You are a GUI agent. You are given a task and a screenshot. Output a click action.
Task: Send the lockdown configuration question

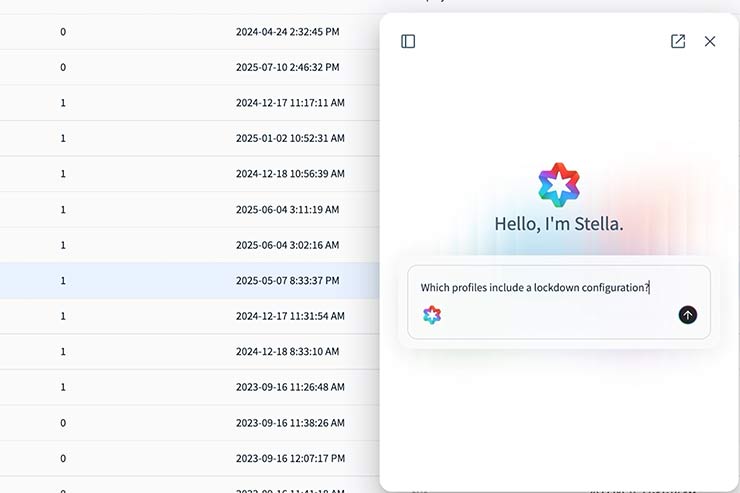click(687, 315)
